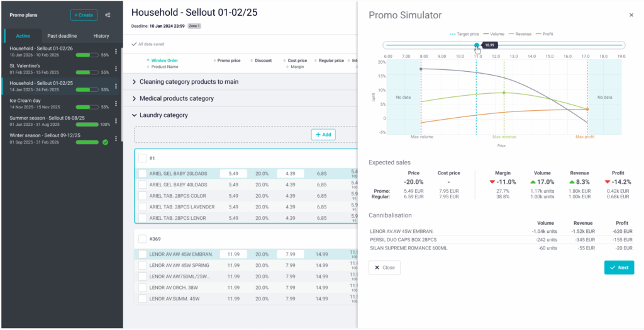
Task: Click the Window Order sort icon
Action: click(x=148, y=60)
